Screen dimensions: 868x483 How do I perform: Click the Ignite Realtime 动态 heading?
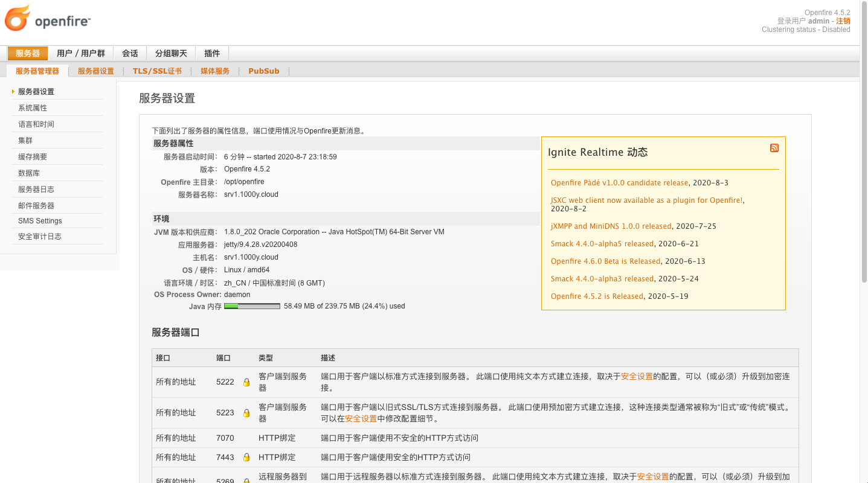click(x=597, y=152)
